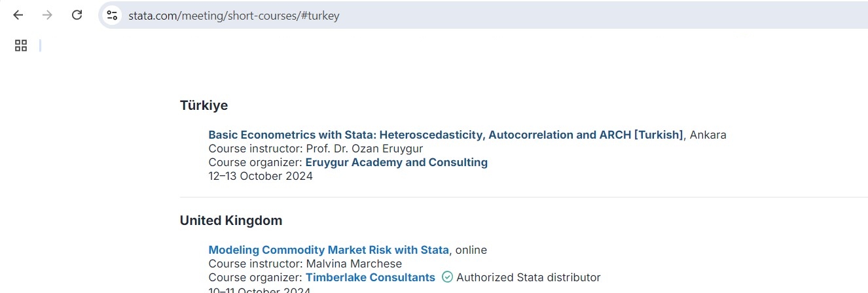Open the site information icon beside the URL
The image size is (868, 293).
[112, 15]
